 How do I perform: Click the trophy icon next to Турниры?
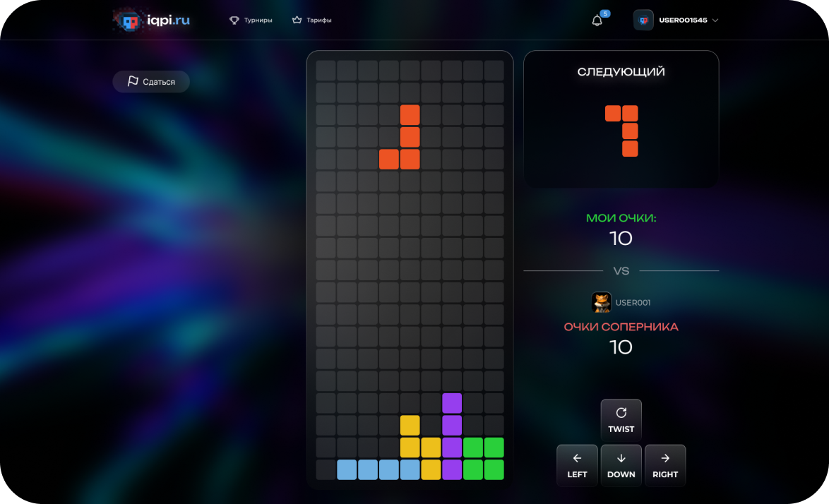pos(234,20)
